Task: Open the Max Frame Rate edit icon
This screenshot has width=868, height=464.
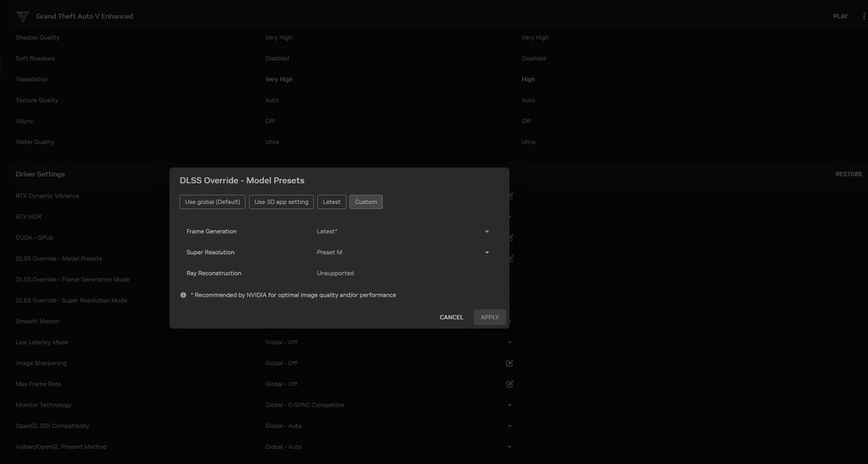Action: (x=509, y=384)
